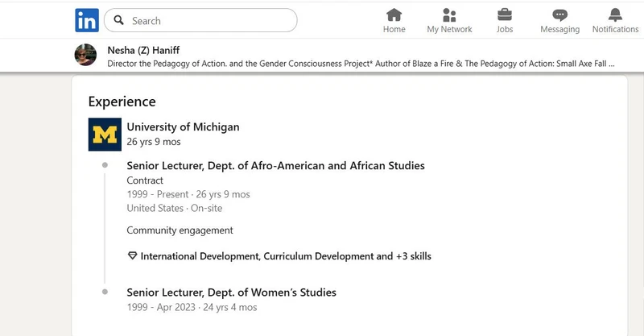Open the University of Michigan logo
Screen dimensions: 644x336
[x=105, y=135]
